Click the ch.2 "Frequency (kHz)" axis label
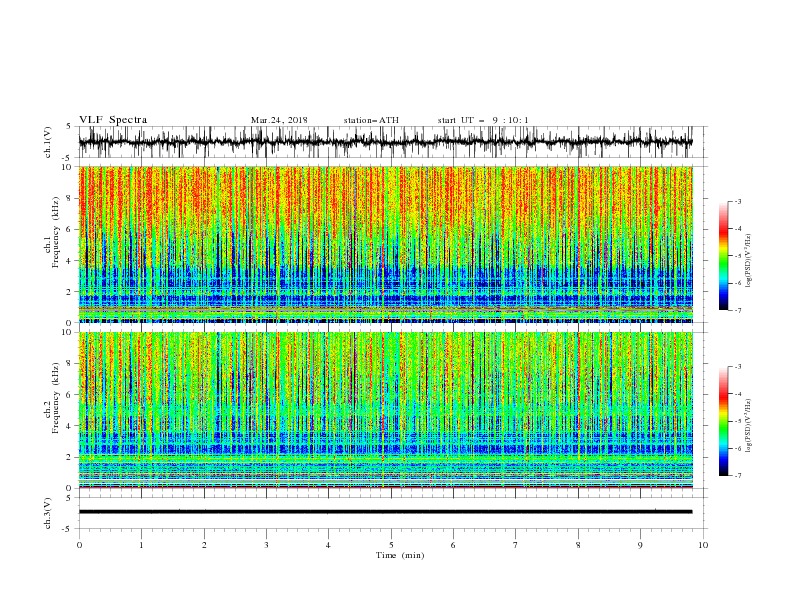The height and width of the screenshot is (612, 792). tap(55, 397)
